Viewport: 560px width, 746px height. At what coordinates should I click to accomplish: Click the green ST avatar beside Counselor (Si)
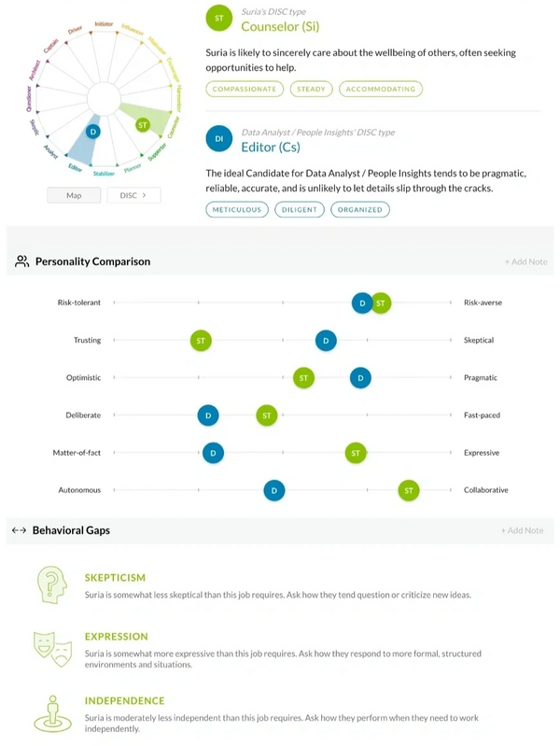218,18
